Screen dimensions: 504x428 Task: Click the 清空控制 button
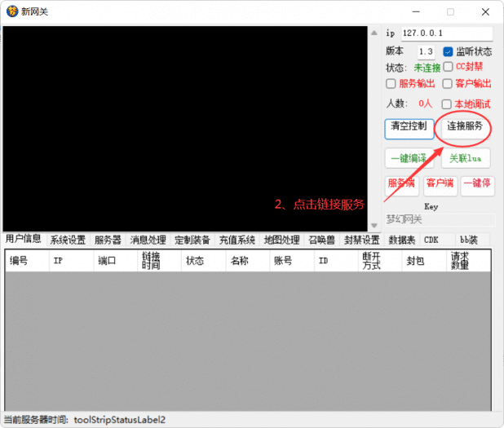pyautogui.click(x=409, y=129)
